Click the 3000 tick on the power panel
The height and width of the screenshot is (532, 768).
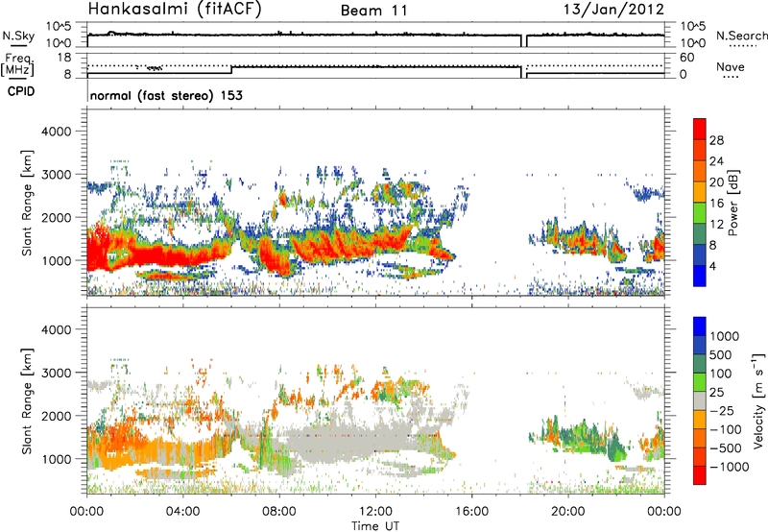57,175
